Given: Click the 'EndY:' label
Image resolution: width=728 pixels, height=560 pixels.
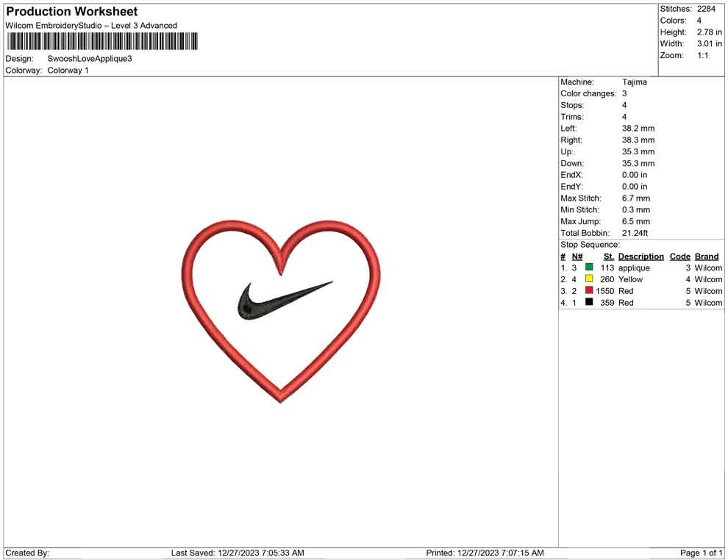Looking at the screenshot, I should (x=571, y=187).
